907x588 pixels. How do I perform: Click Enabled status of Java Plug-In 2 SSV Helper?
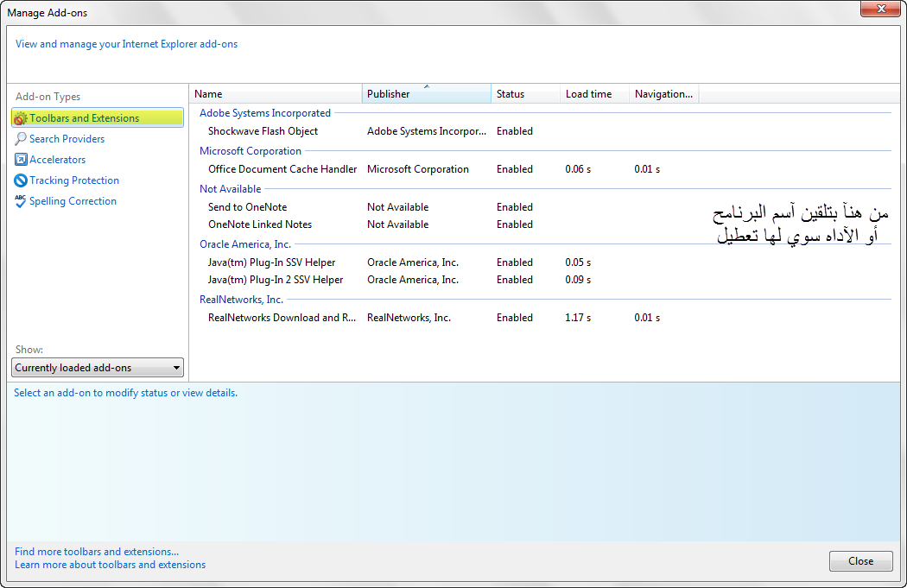[515, 280]
